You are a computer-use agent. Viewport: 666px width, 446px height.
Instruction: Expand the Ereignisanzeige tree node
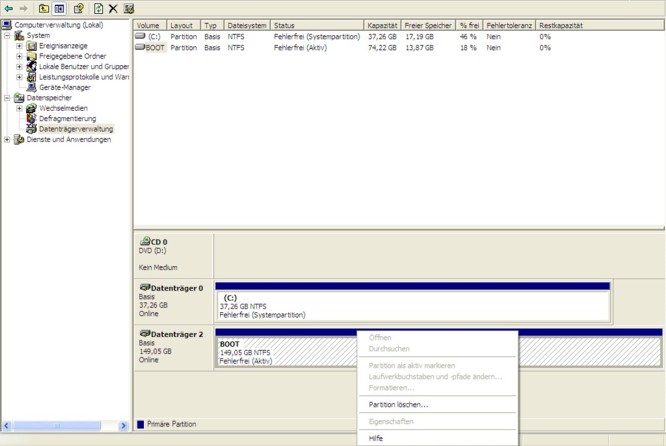click(19, 46)
